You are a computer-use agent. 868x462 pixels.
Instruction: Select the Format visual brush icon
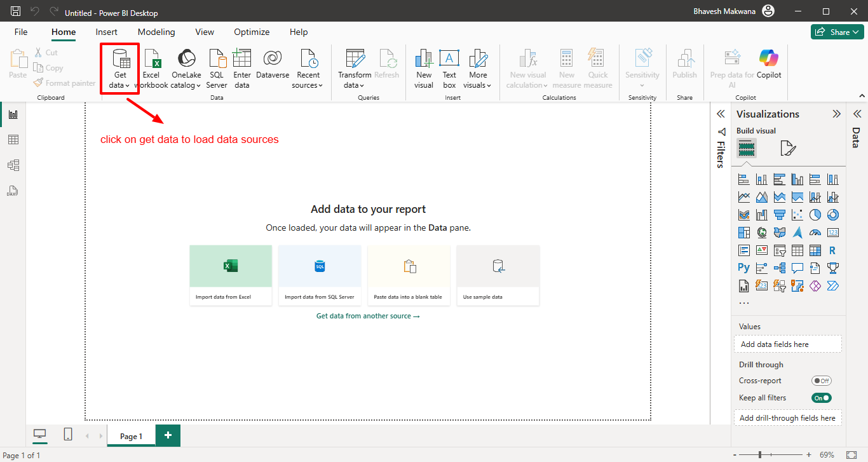pyautogui.click(x=787, y=149)
